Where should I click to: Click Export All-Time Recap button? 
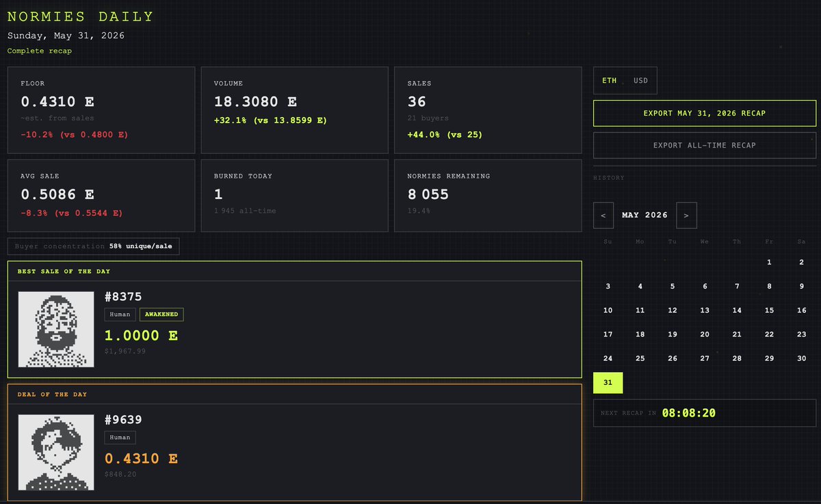(705, 145)
